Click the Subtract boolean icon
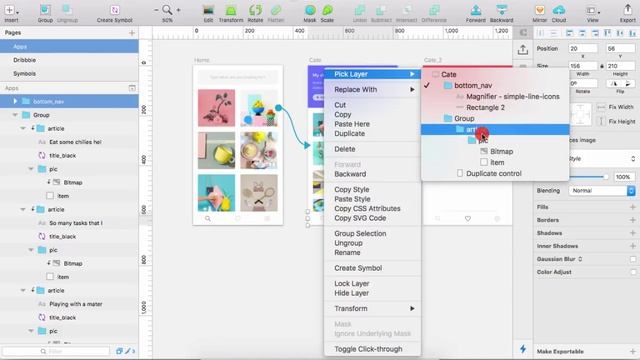640x360 pixels. 381,13
